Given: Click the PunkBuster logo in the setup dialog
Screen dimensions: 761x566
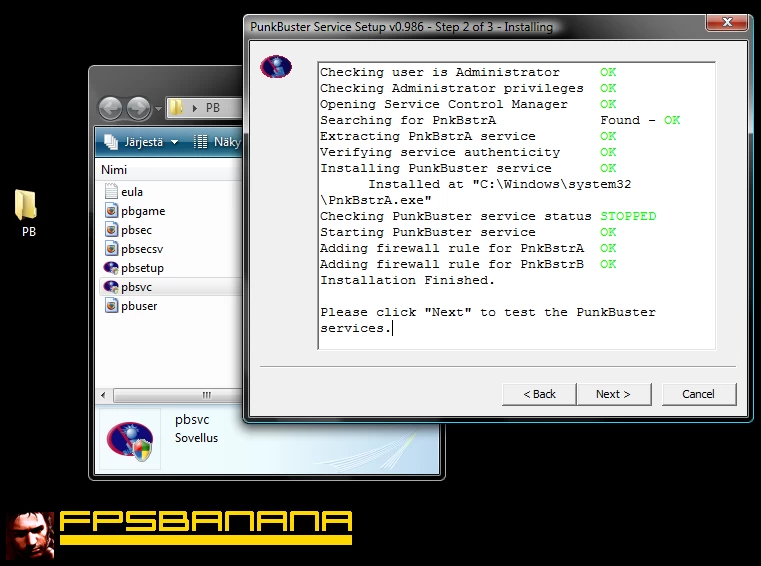Looking at the screenshot, I should (x=276, y=67).
